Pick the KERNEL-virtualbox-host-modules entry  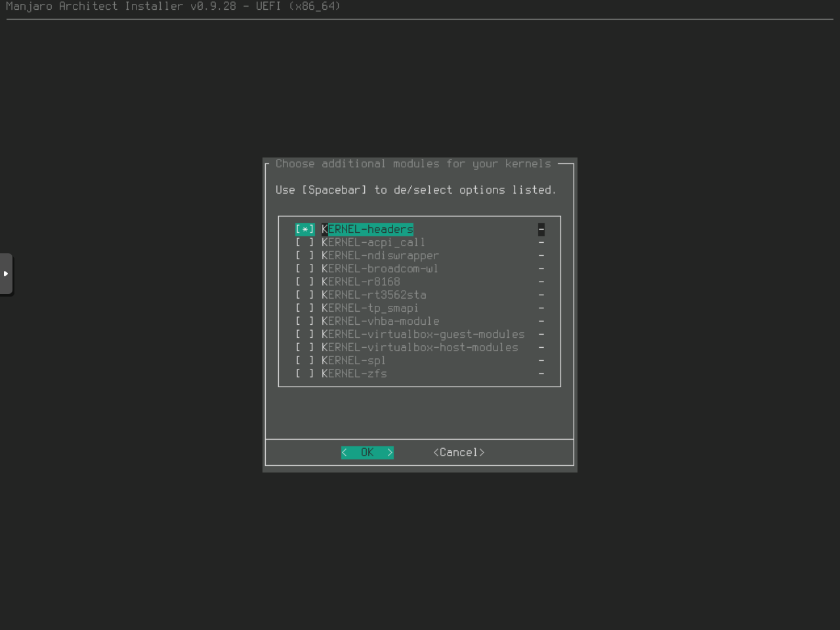pyautogui.click(x=419, y=348)
